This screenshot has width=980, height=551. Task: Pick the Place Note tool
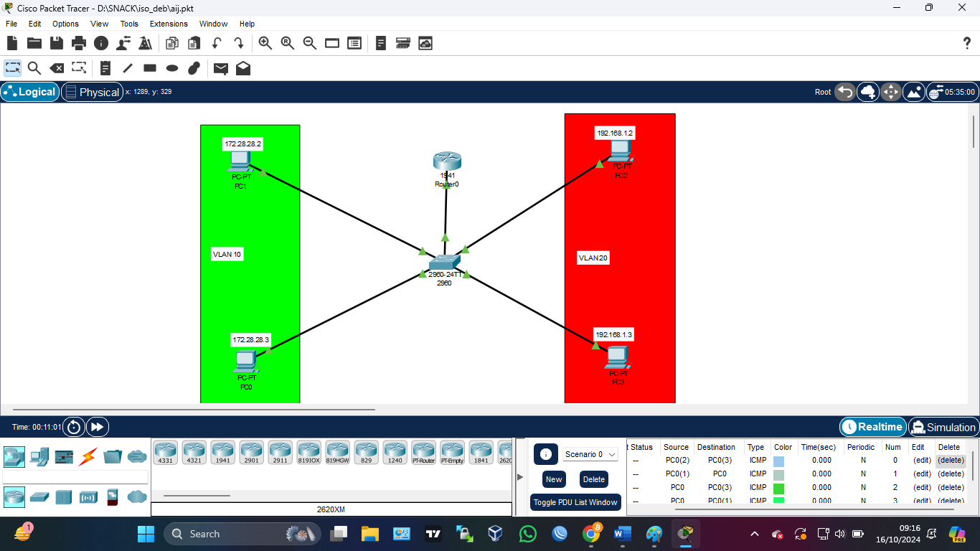pos(105,68)
